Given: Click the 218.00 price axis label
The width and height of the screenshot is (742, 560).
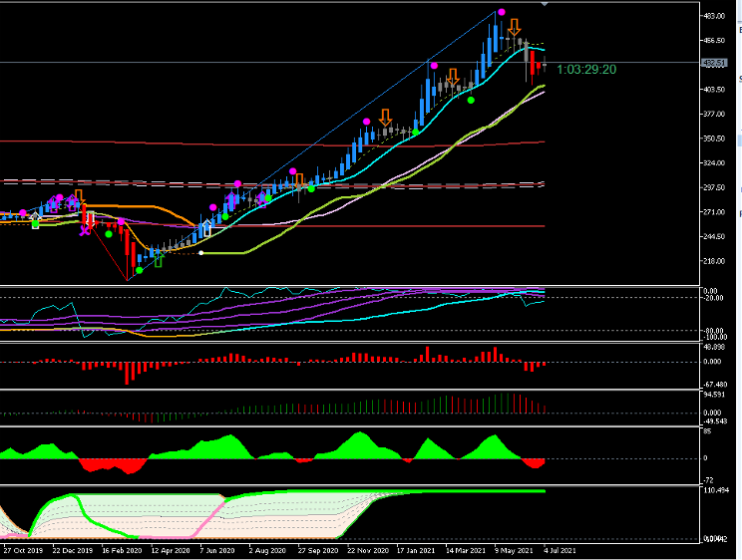Looking at the screenshot, I should (x=714, y=261).
